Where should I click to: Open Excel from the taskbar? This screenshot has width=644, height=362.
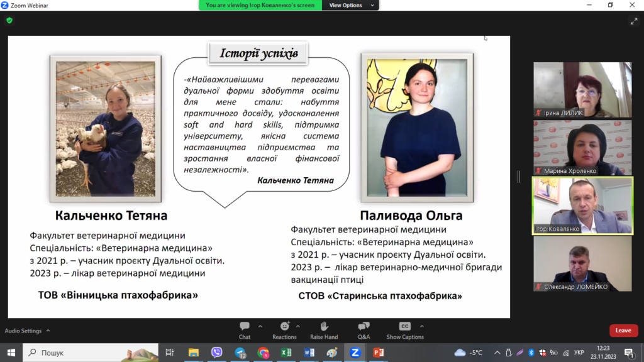[286, 353]
